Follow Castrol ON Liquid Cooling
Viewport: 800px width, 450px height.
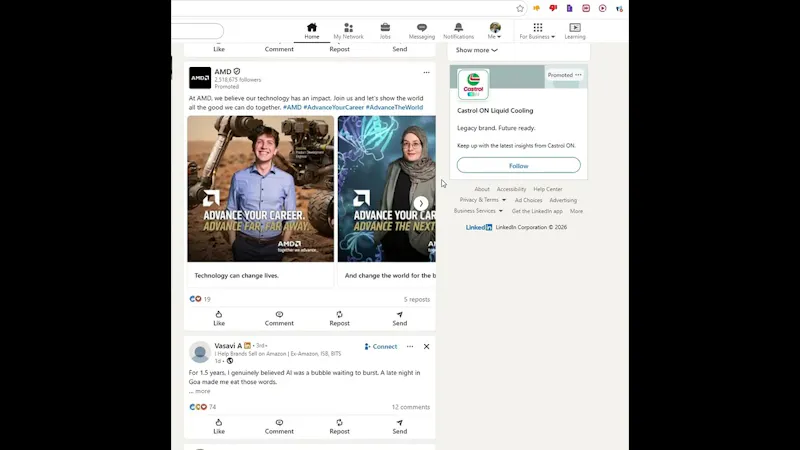518,165
